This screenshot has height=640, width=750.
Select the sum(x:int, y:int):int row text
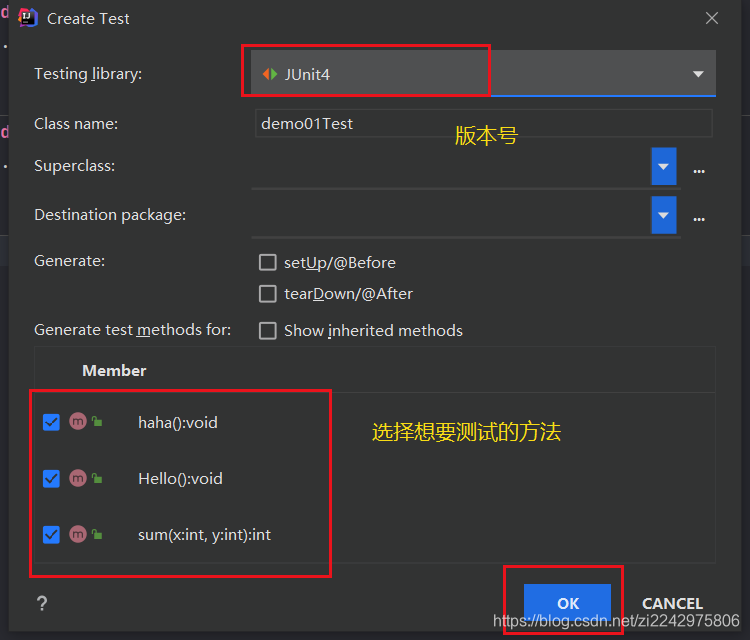(x=204, y=535)
